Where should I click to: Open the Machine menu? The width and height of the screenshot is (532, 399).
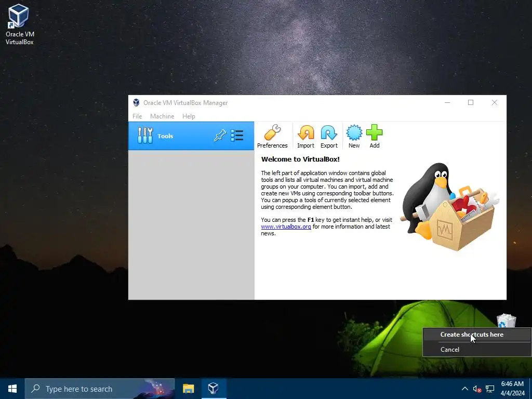point(162,116)
